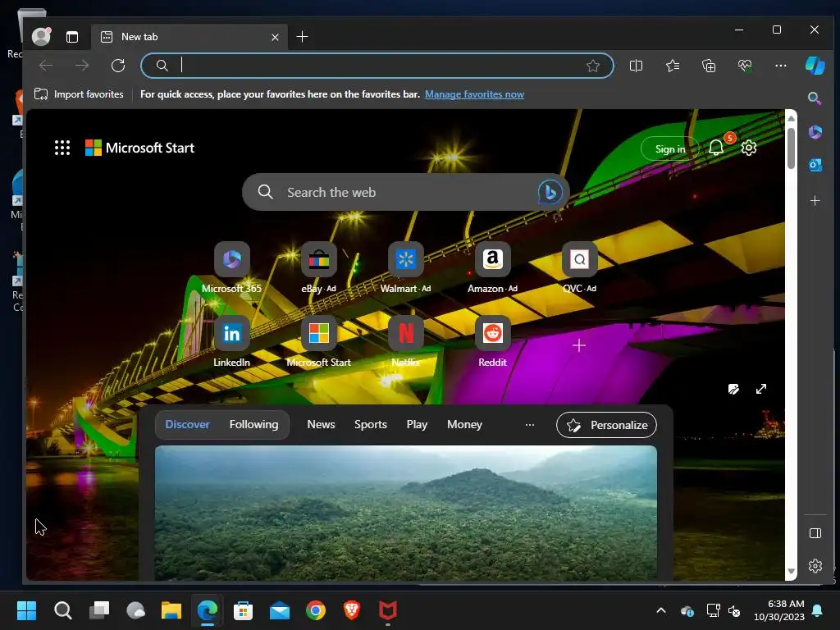Open Reddit quick link

(x=492, y=341)
